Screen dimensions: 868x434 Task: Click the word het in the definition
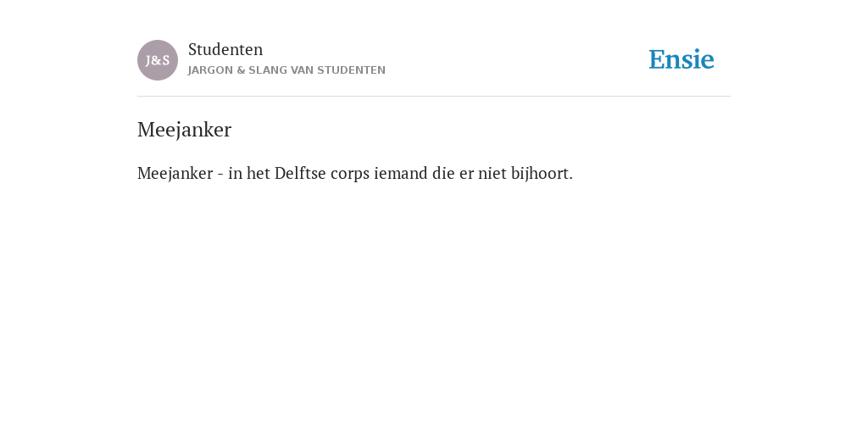pyautogui.click(x=258, y=173)
